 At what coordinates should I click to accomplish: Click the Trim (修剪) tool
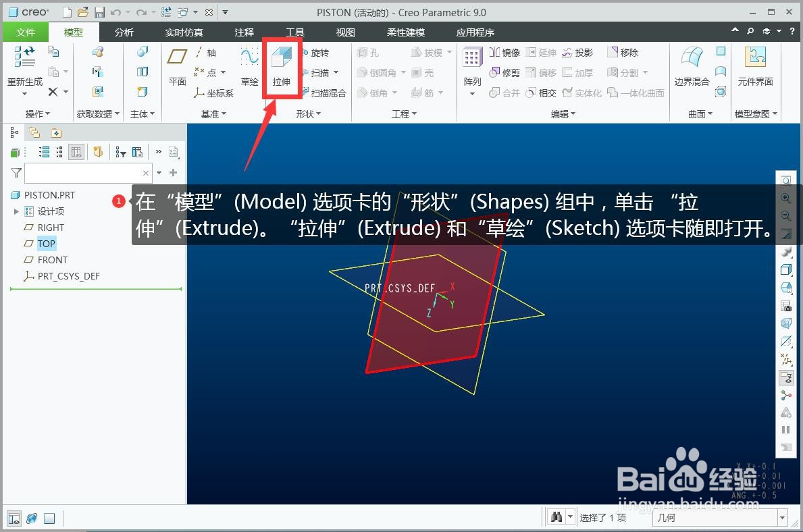tap(504, 73)
